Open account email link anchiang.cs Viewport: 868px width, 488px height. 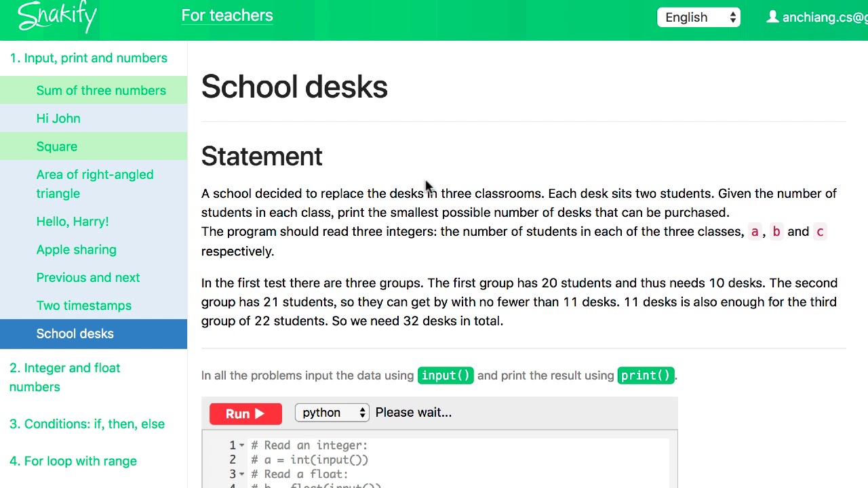click(x=825, y=17)
